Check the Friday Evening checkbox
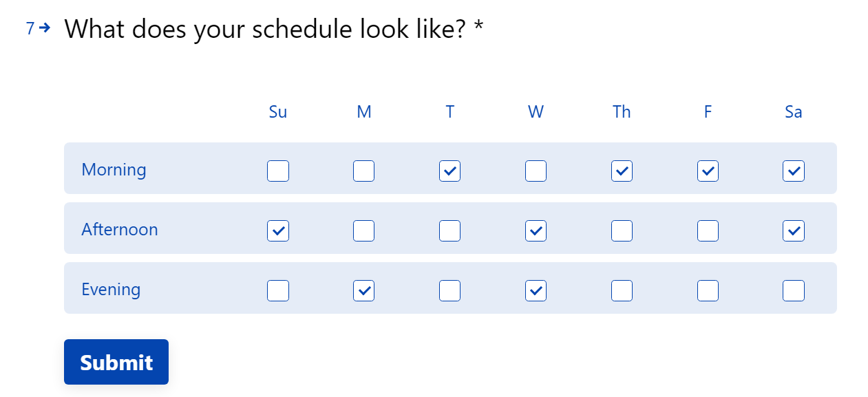The image size is (868, 397). pos(708,290)
